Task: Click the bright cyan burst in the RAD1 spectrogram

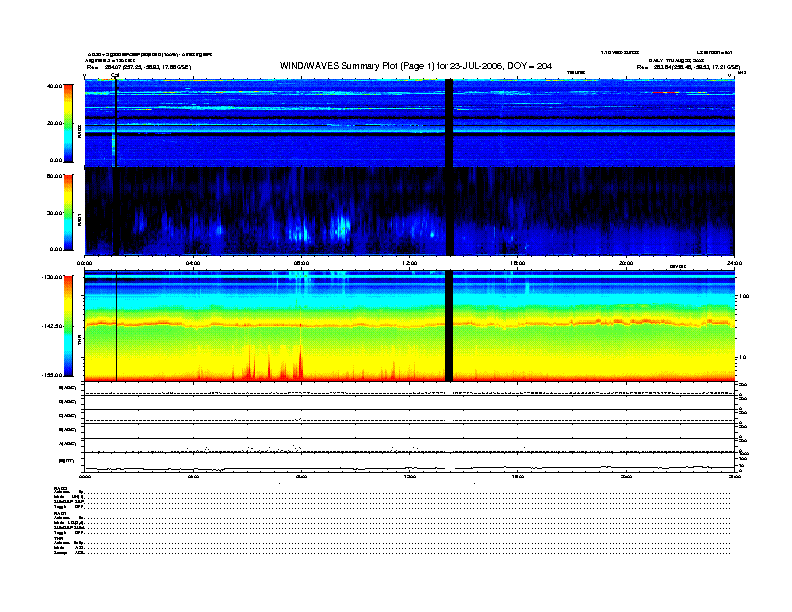Action: (x=342, y=226)
